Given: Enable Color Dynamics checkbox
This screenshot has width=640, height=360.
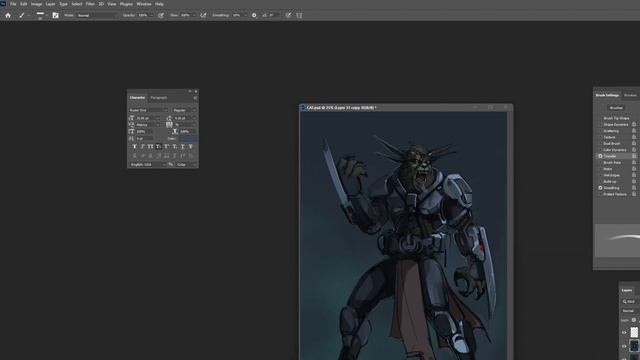Looking at the screenshot, I should (x=600, y=150).
